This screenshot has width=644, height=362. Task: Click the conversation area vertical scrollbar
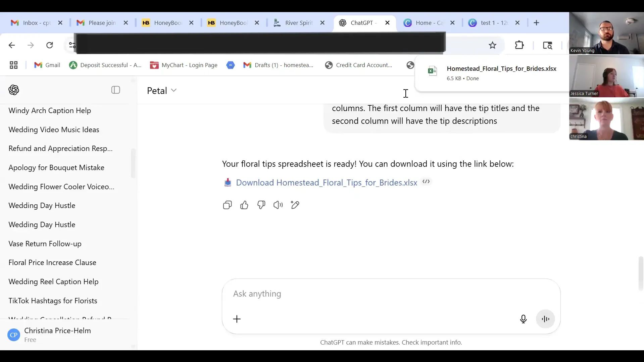click(641, 273)
